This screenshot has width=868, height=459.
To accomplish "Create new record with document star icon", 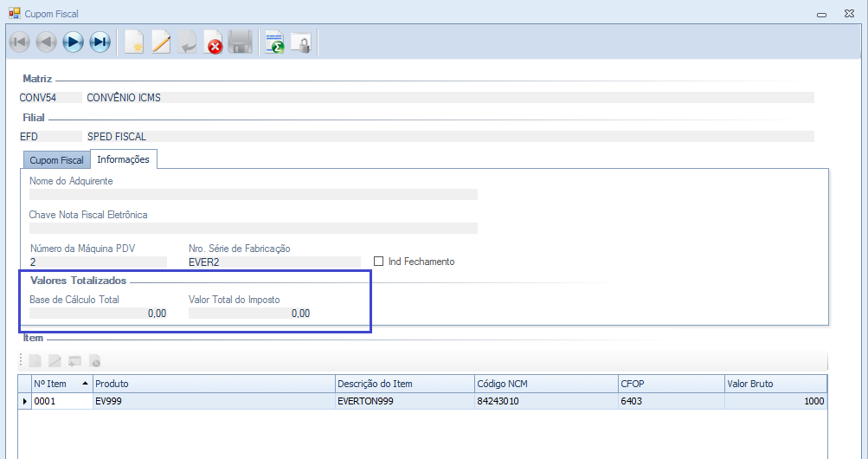I will 134,42.
